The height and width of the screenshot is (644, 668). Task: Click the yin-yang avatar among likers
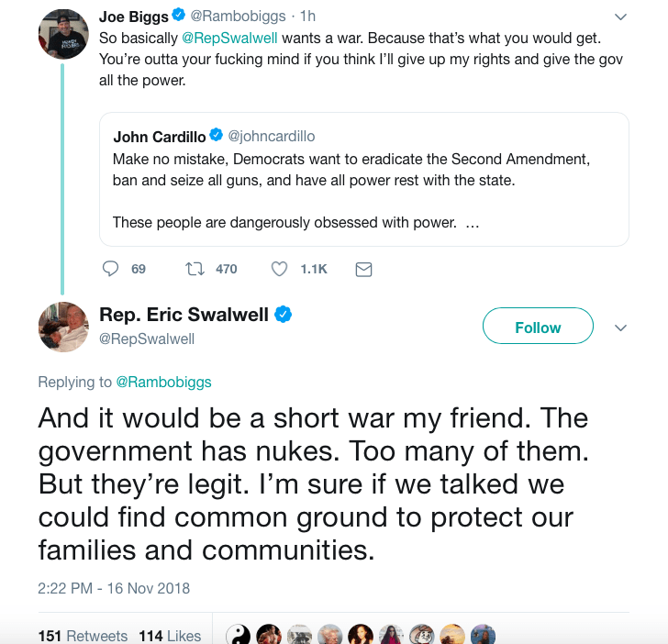pos(239,635)
